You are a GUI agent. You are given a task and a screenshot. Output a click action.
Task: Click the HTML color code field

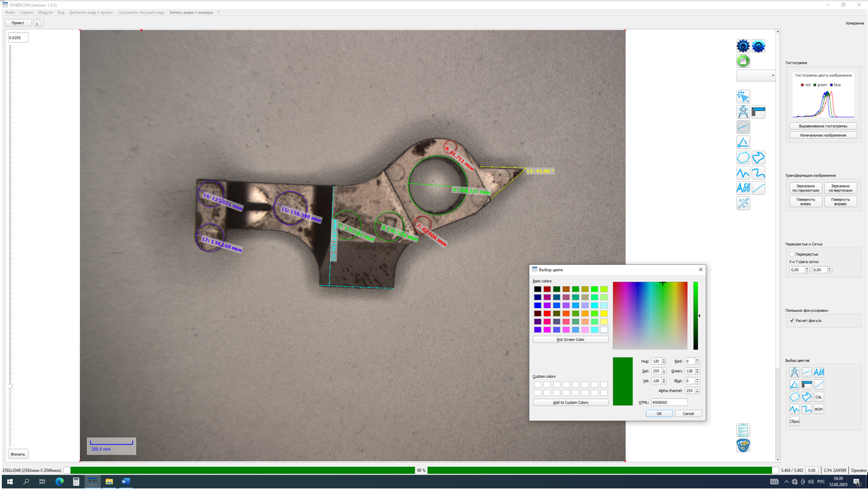click(x=669, y=402)
